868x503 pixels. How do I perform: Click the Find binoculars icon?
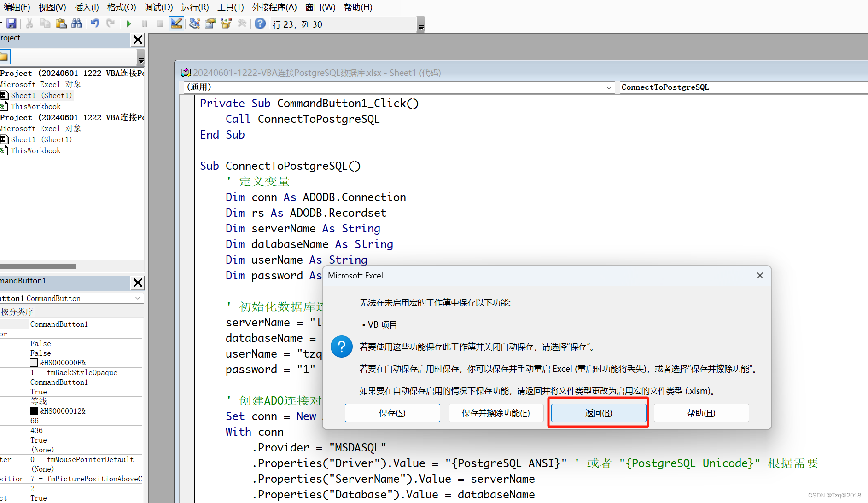[x=77, y=23]
